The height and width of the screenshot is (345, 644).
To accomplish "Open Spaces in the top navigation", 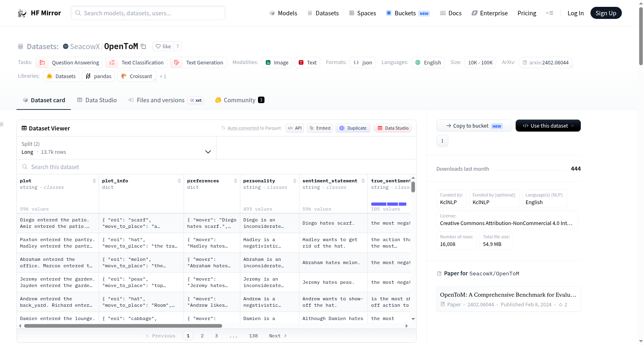I will coord(362,13).
